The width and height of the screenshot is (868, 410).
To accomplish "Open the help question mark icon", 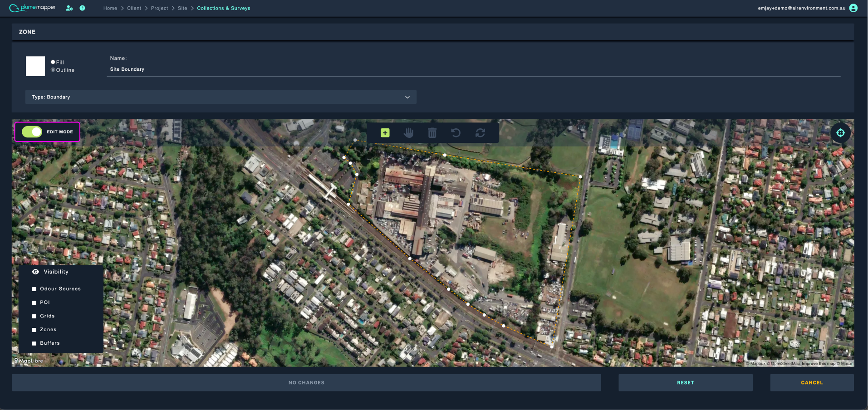I will [x=82, y=8].
